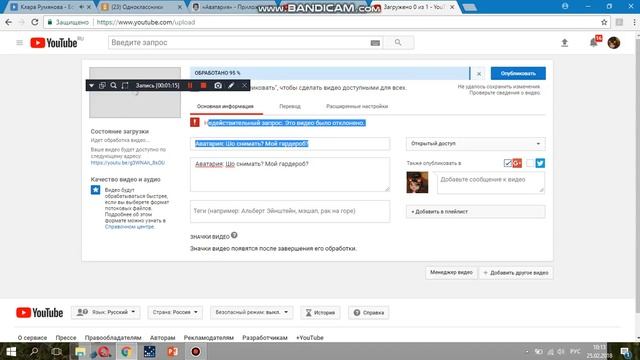Reload the page with browser refresh icon
The width and height of the screenshot is (640, 360).
[x=35, y=22]
